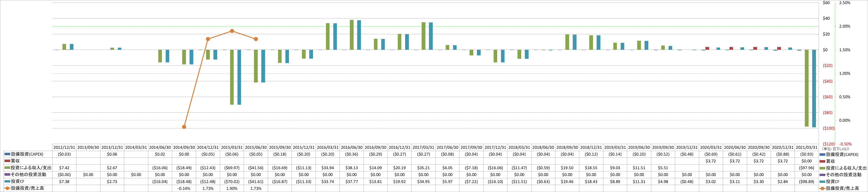This screenshot has width=868, height=192.
Task: Click the ($120) red axis label
Action: pyautogui.click(x=829, y=144)
